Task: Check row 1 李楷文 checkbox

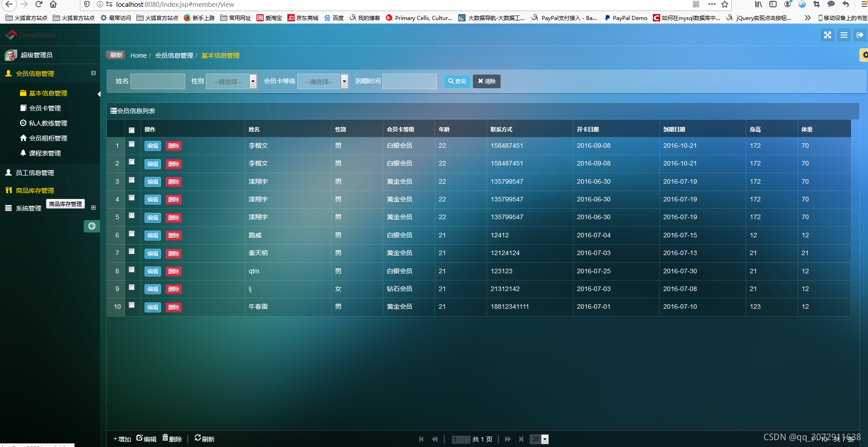Action: [131, 144]
